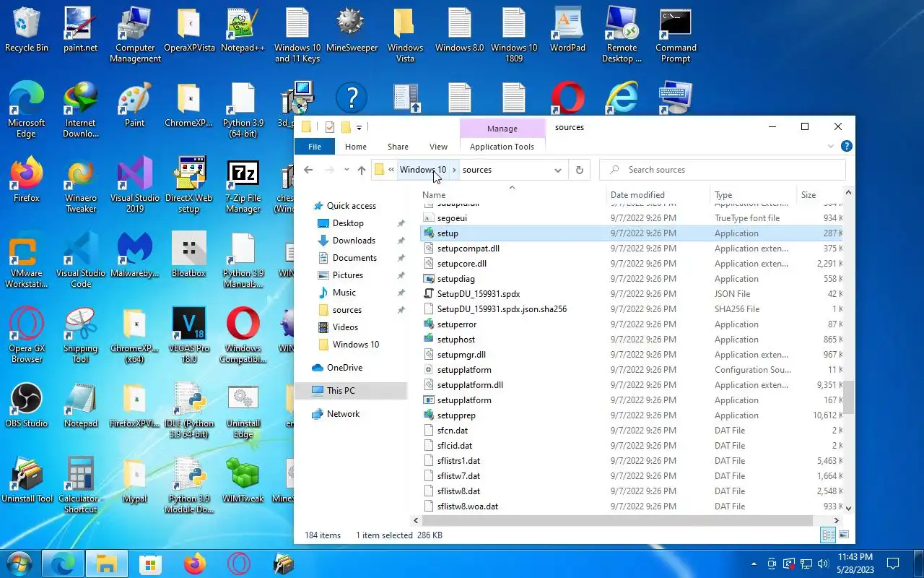Open the Share ribbon tab
This screenshot has width=924, height=578.
398,147
